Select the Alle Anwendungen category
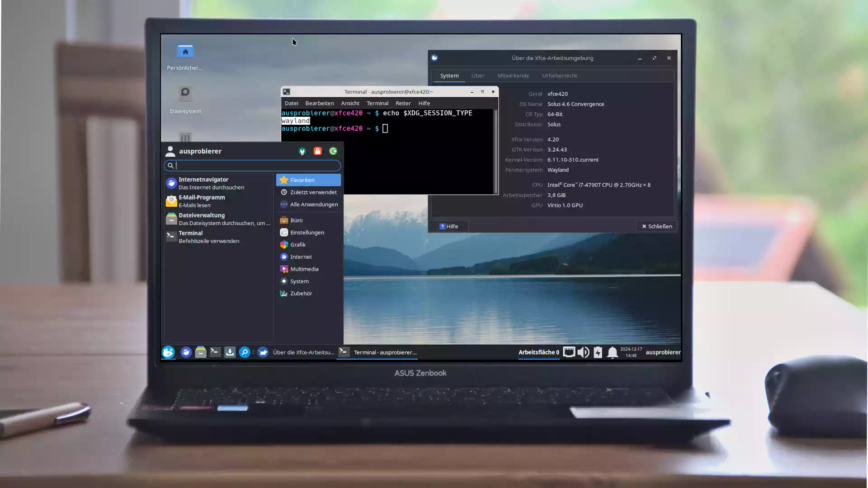Viewport: 868px width, 488px height. tap(308, 204)
